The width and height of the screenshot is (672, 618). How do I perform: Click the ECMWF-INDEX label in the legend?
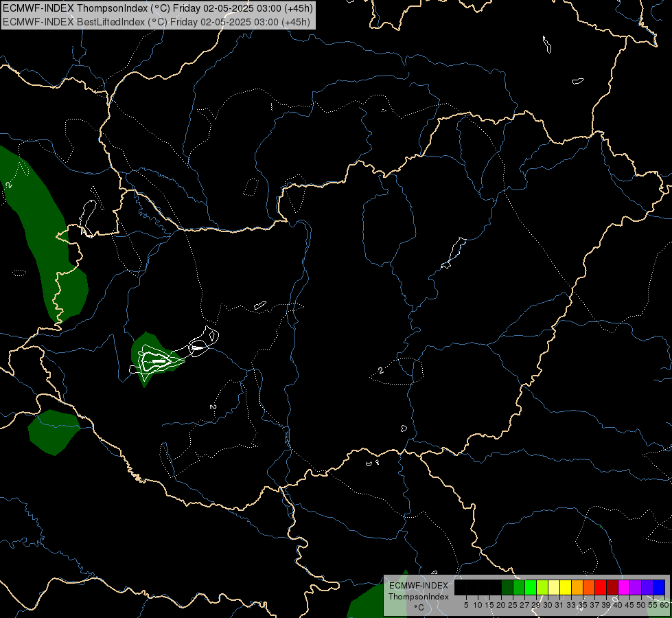419,586
